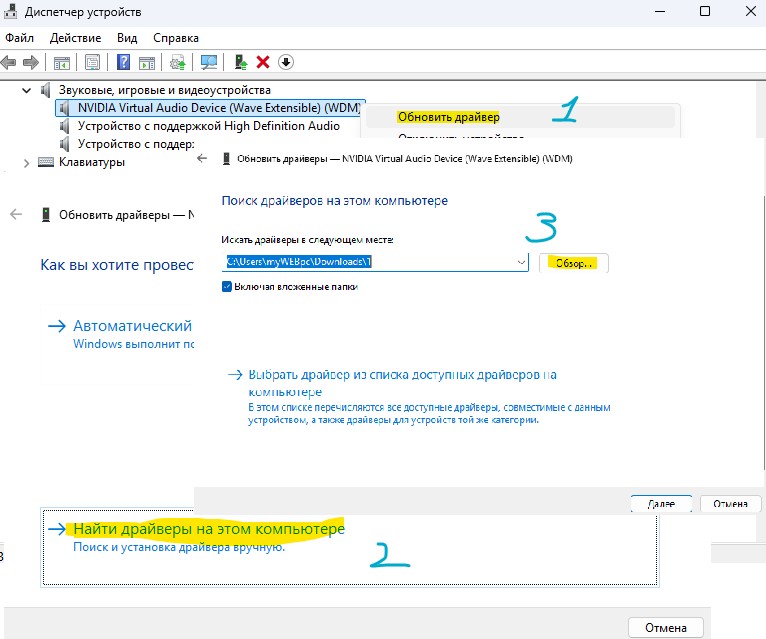Click the blue question mark Help icon

pos(124,62)
